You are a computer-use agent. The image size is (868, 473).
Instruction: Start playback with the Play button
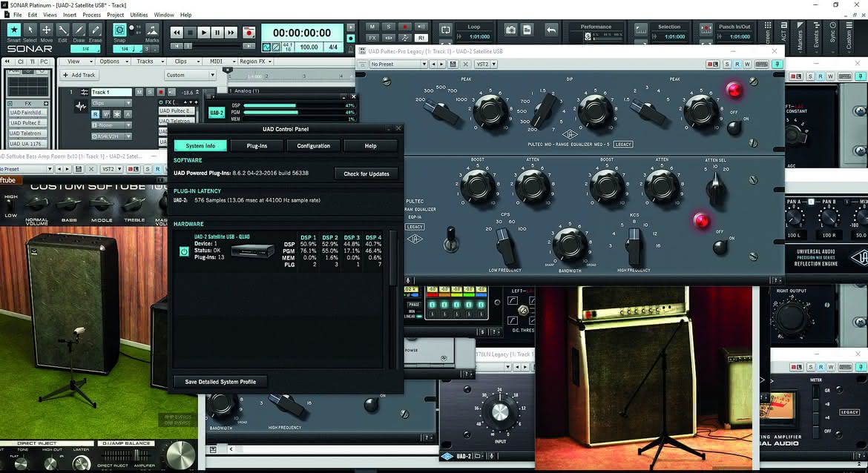click(x=204, y=33)
